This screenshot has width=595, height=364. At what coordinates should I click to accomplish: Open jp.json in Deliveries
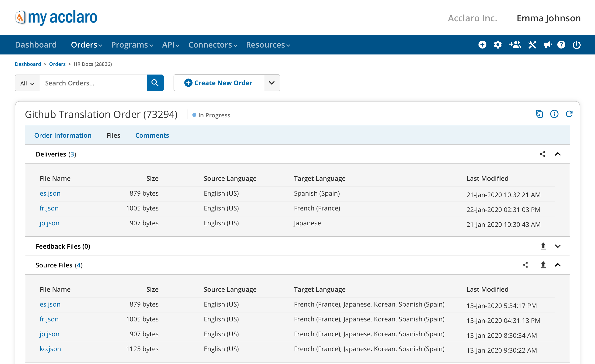49,223
